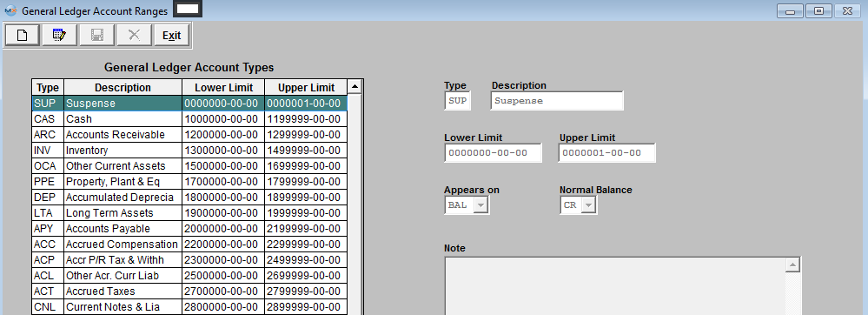
Task: Click the ARC type cell
Action: click(48, 135)
